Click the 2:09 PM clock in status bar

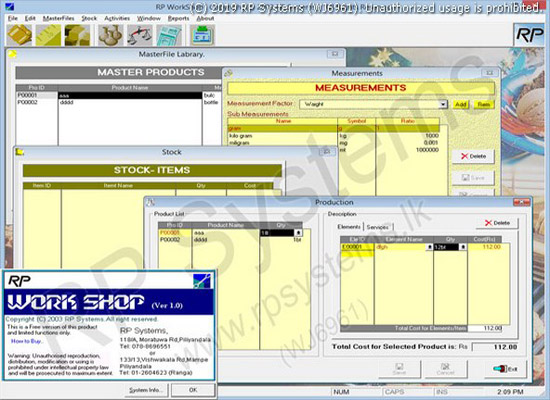click(x=510, y=392)
